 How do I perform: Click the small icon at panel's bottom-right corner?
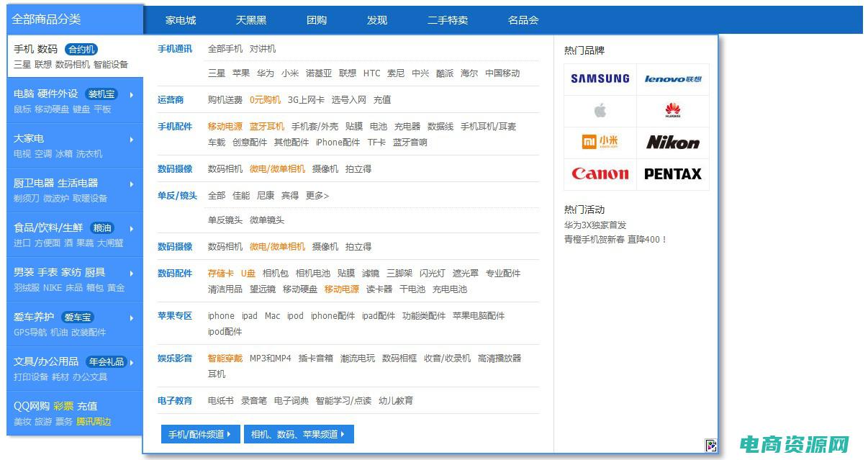[711, 446]
